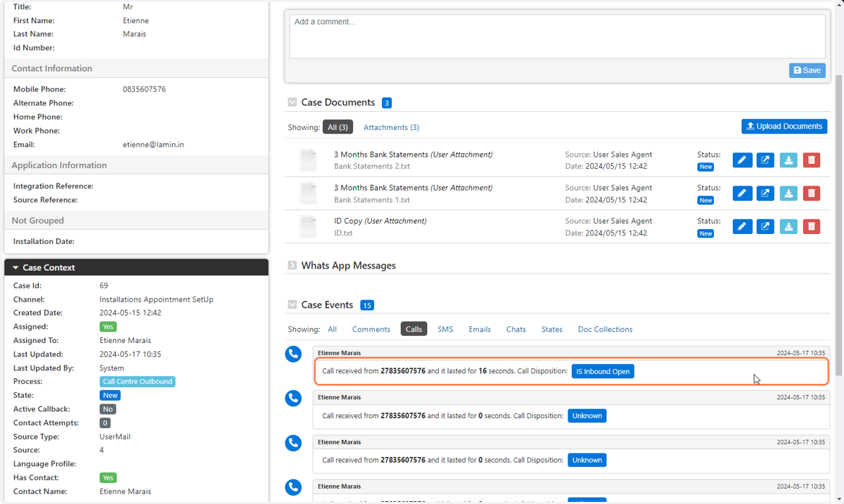Click Last Name value Marais
844x504 pixels.
click(x=134, y=34)
